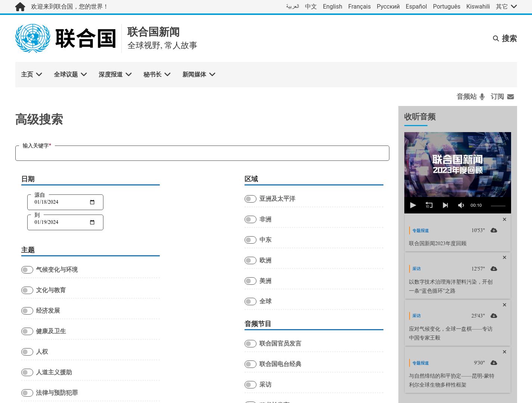Focus the 输入关键字 keyword input

point(202,153)
